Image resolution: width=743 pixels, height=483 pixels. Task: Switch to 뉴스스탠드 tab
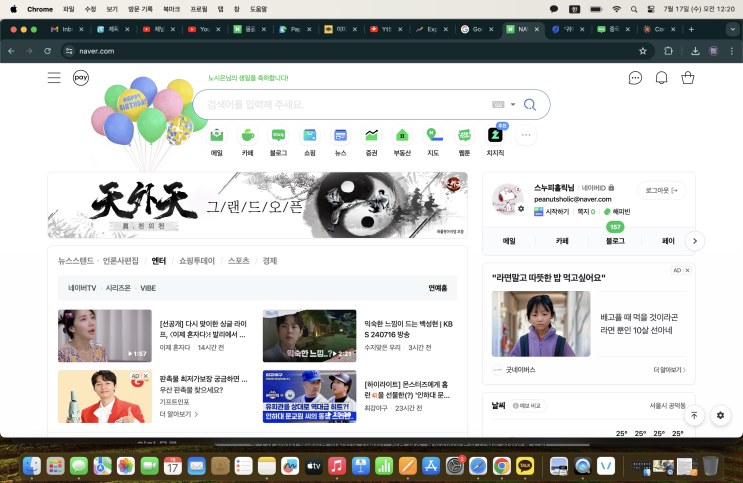[x=76, y=261]
